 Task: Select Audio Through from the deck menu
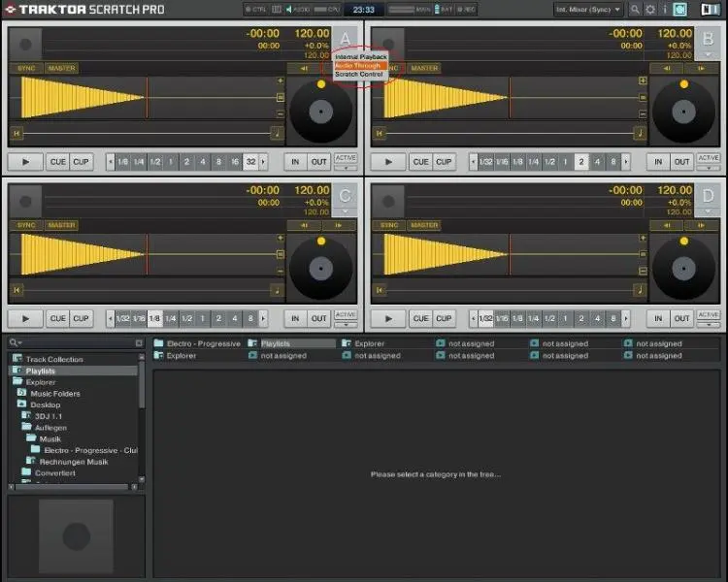[358, 66]
